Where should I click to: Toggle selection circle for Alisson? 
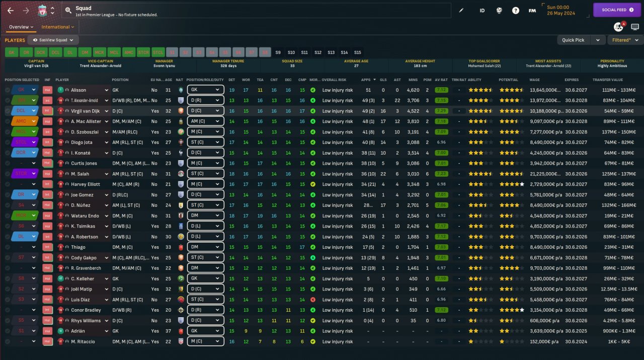click(x=8, y=90)
